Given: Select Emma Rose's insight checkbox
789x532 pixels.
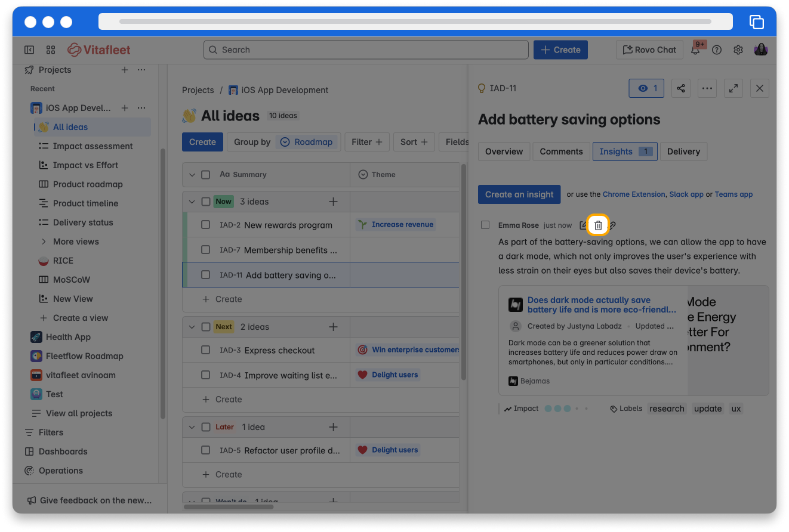Looking at the screenshot, I should [485, 225].
